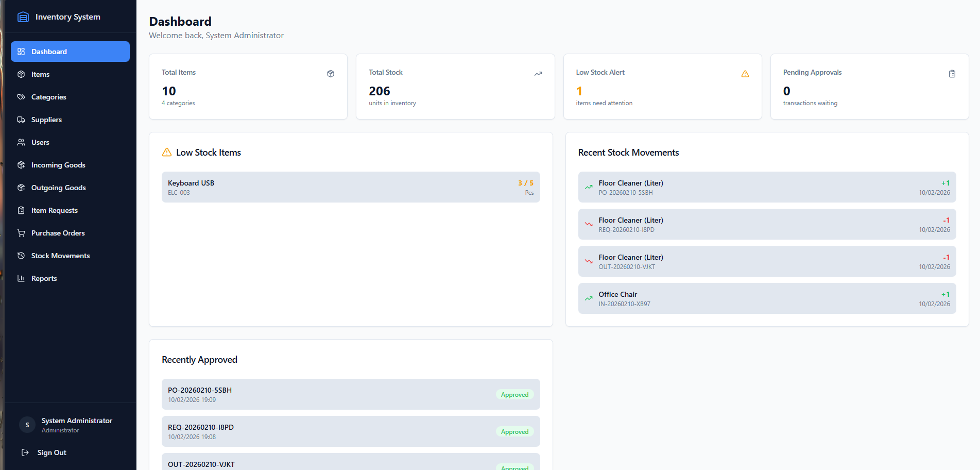This screenshot has height=470, width=980.
Task: Click the trend arrow icon in Total Stock card
Action: (x=538, y=74)
